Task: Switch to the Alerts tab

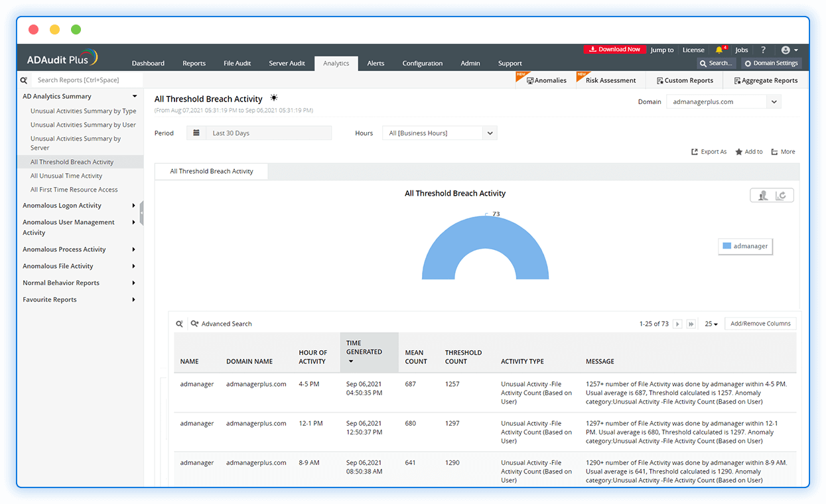Action: [x=376, y=64]
